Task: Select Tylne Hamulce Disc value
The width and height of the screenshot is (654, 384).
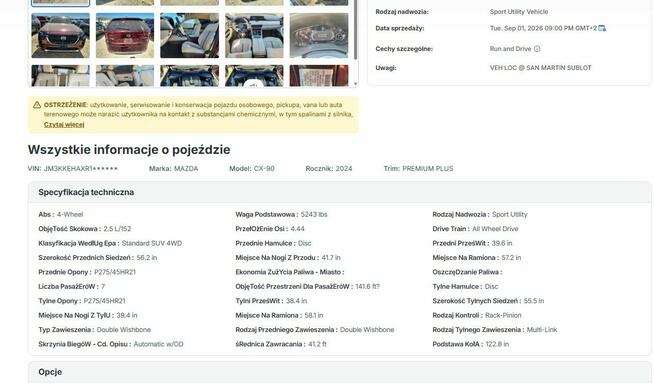Action: click(492, 286)
